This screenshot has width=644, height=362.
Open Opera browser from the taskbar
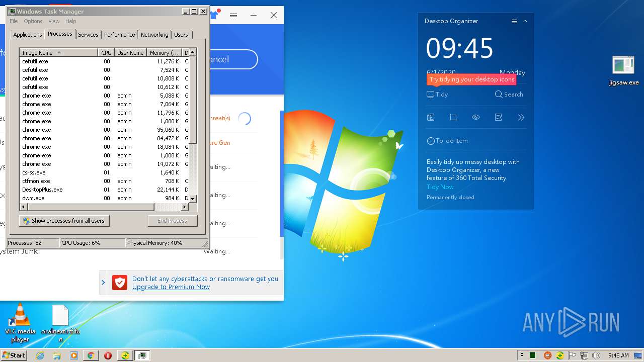point(108,355)
